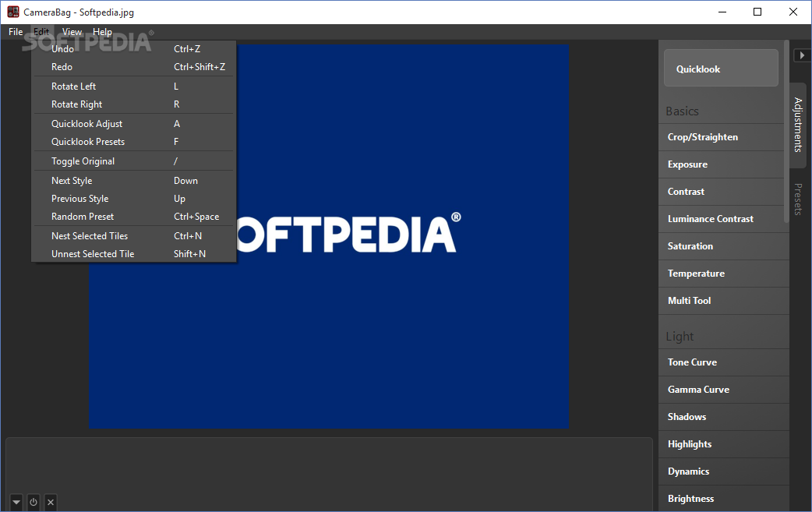The image size is (812, 512).
Task: Open the File menu
Action: (16, 32)
